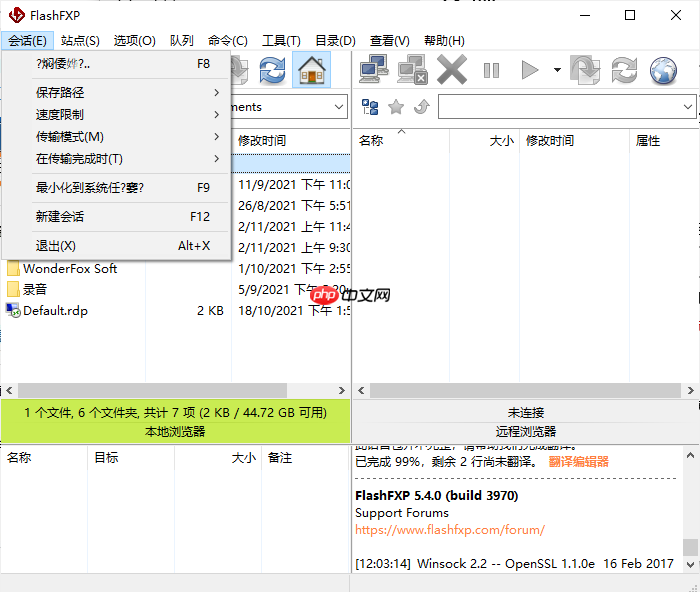This screenshot has height=592, width=700.
Task: Click the 远程浏览器 status label
Action: [525, 432]
